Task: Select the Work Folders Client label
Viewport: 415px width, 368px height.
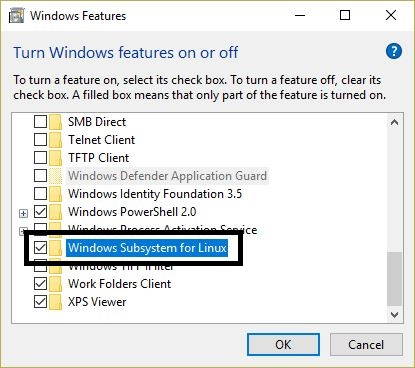Action: (119, 284)
